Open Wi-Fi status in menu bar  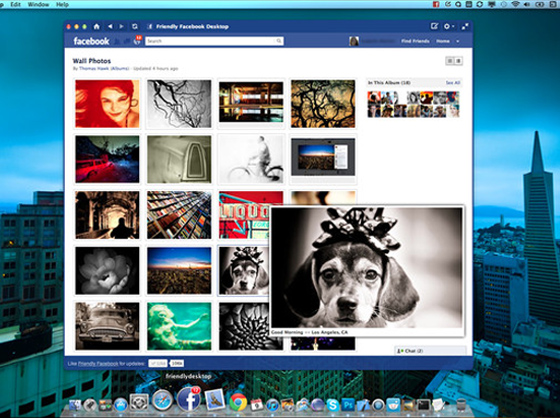tap(515, 4)
